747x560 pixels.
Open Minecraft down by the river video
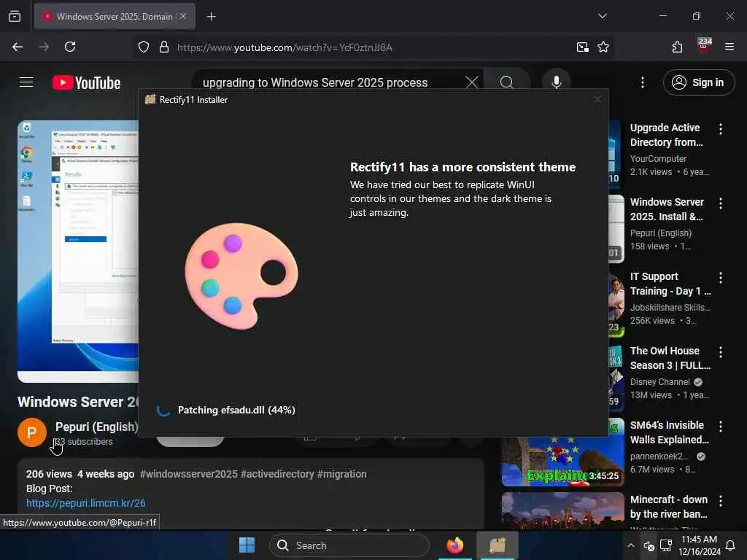tap(669, 507)
